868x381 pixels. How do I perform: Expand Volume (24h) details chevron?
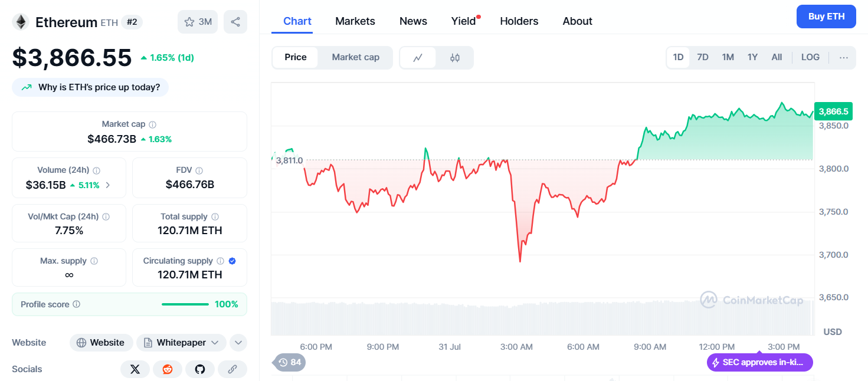click(x=107, y=185)
